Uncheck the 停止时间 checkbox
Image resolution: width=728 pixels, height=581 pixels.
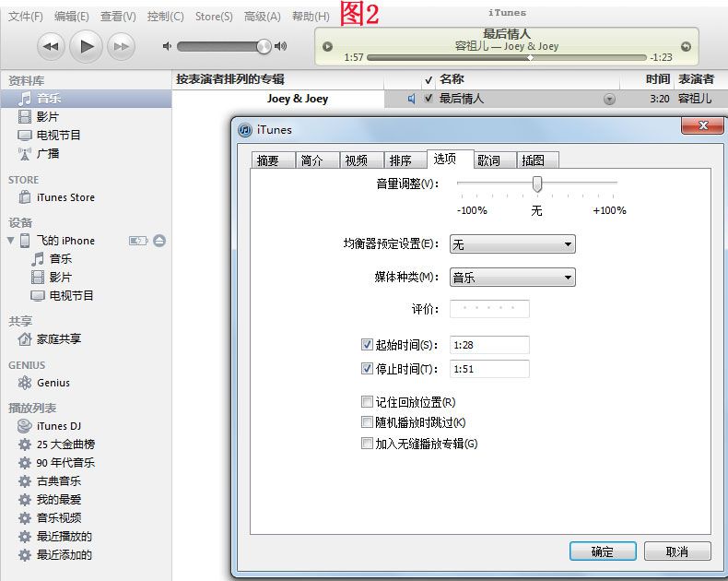[367, 369]
